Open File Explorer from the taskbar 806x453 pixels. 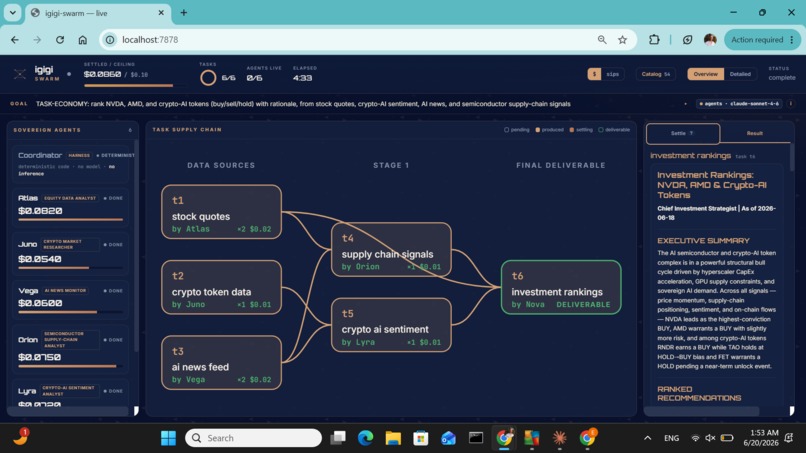point(393,438)
